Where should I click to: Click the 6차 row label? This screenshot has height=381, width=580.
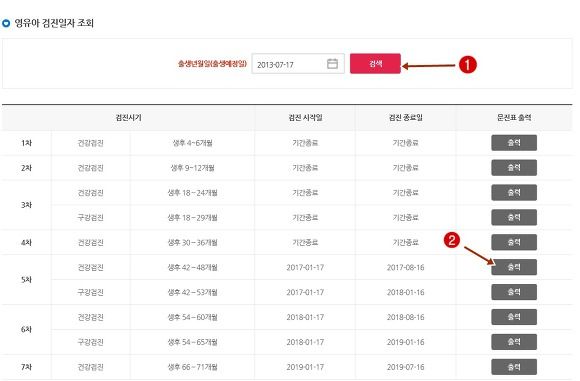pos(26,329)
